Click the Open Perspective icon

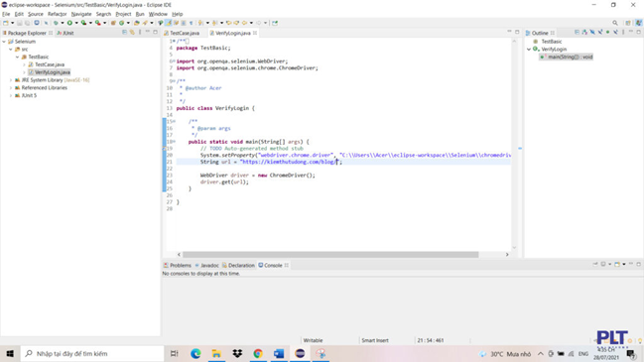tap(628, 23)
